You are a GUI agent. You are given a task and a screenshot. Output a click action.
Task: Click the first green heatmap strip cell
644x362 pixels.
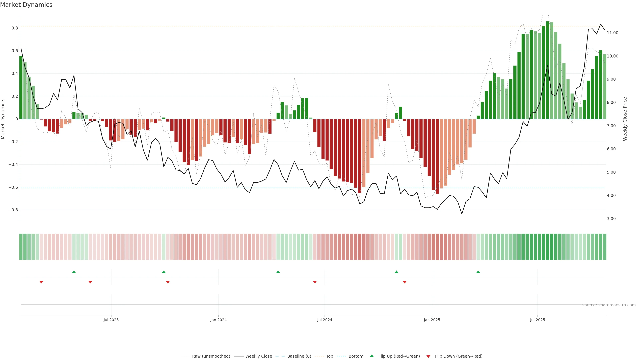[21, 247]
